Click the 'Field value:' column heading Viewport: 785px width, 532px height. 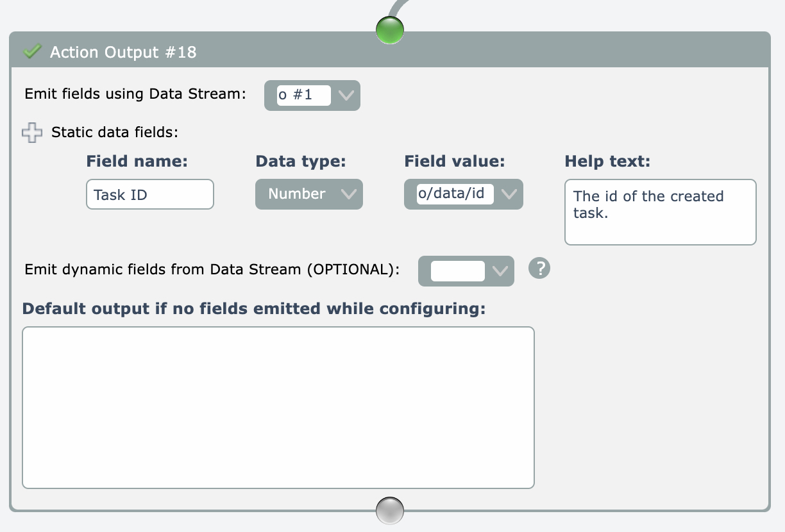point(454,162)
